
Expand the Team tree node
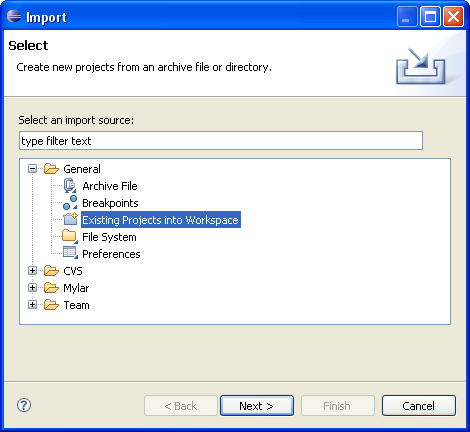[x=32, y=305]
